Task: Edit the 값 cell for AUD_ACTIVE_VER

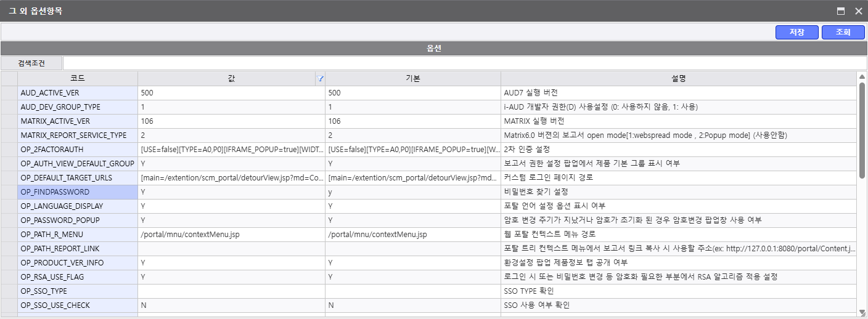Action: click(x=231, y=93)
